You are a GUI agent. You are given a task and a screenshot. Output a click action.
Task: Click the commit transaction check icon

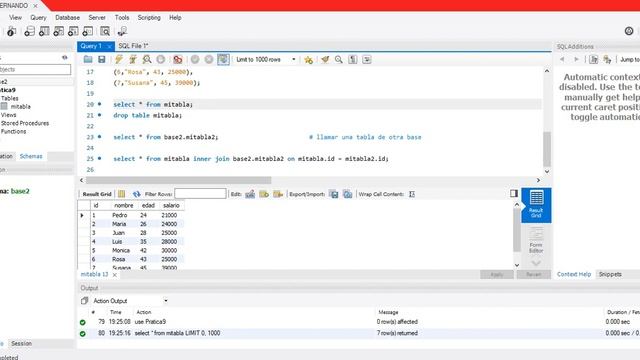click(x=195, y=60)
